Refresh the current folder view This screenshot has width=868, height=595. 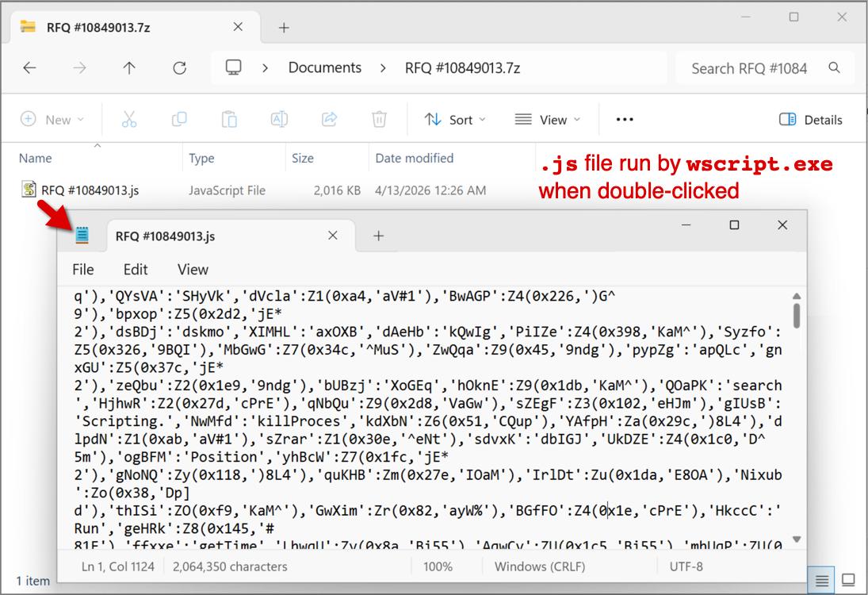pos(179,68)
